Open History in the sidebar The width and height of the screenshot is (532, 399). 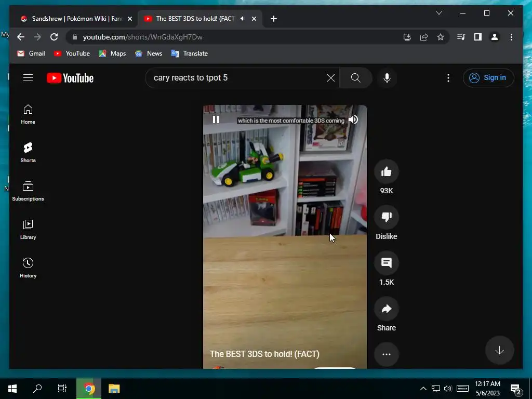pyautogui.click(x=28, y=268)
